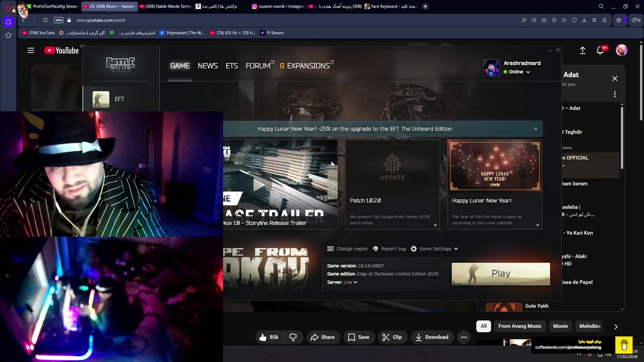
Task: Open a new browser tab
Action: point(425,7)
